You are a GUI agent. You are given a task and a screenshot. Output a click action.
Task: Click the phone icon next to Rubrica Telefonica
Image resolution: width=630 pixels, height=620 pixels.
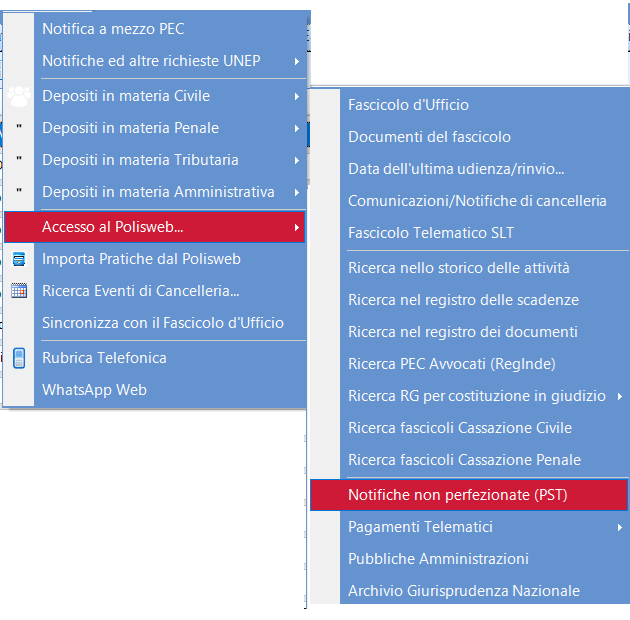tap(19, 358)
